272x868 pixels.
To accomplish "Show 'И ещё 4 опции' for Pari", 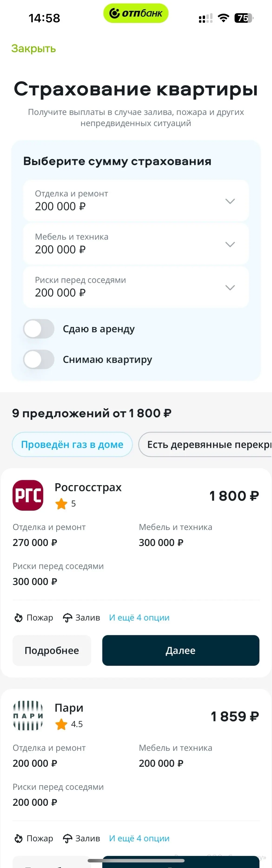I will pos(139,838).
